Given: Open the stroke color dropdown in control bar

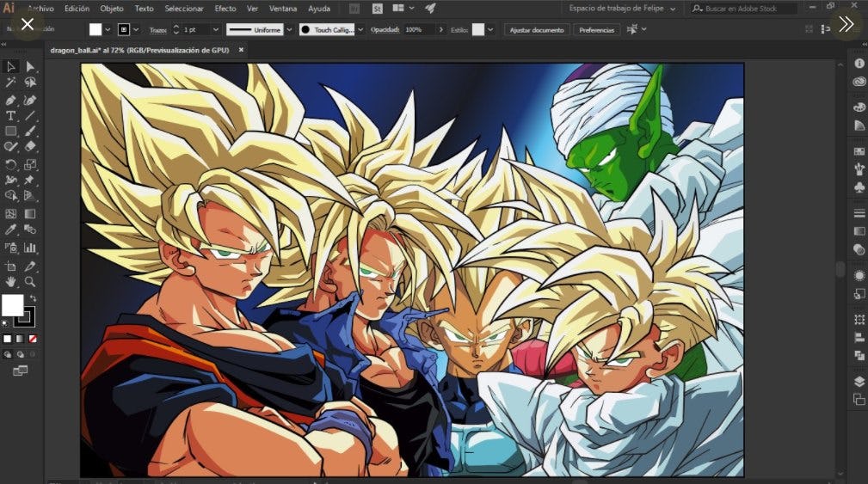Looking at the screenshot, I should pyautogui.click(x=136, y=30).
